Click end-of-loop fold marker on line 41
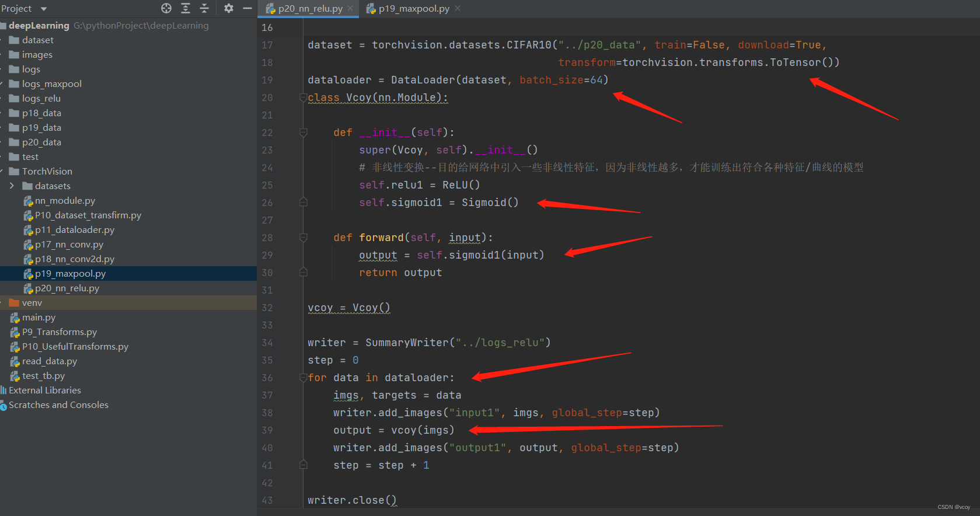 coord(304,465)
